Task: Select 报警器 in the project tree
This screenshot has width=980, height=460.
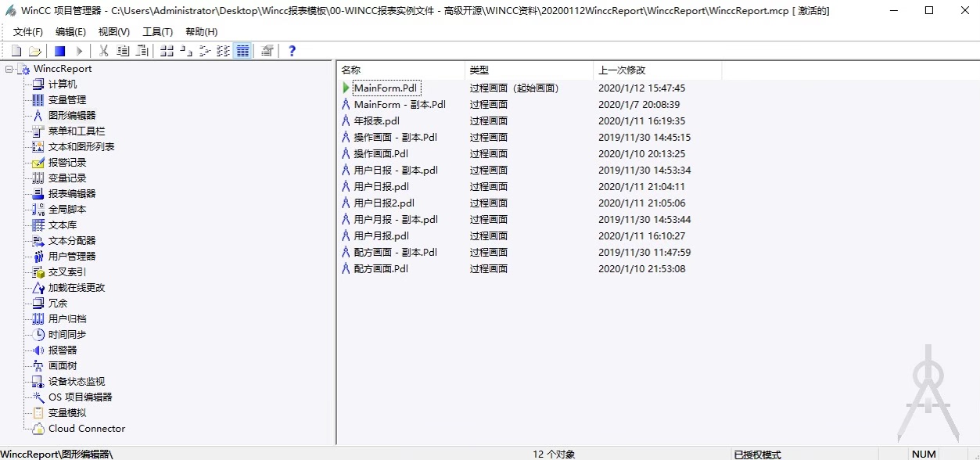Action: coord(63,350)
